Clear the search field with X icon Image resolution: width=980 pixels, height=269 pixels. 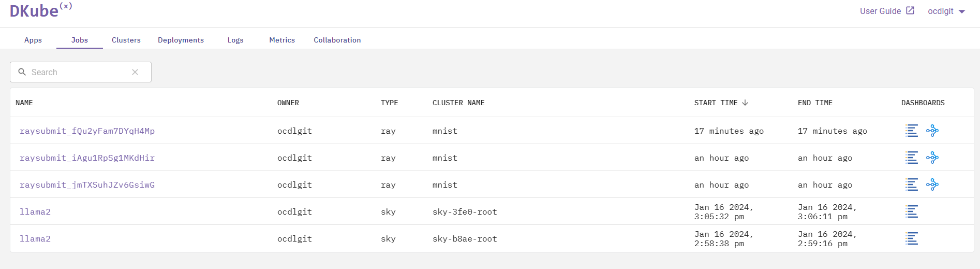[x=135, y=72]
